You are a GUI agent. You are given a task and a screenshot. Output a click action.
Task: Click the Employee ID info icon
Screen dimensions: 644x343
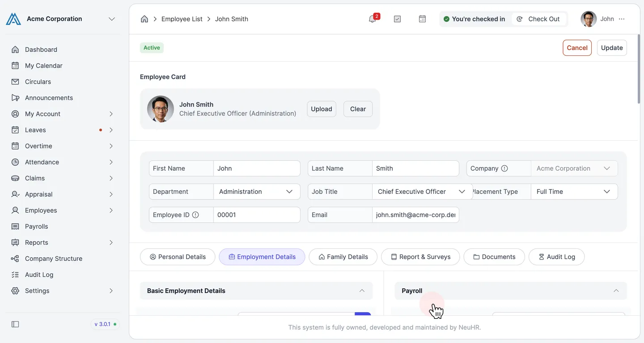tap(195, 215)
